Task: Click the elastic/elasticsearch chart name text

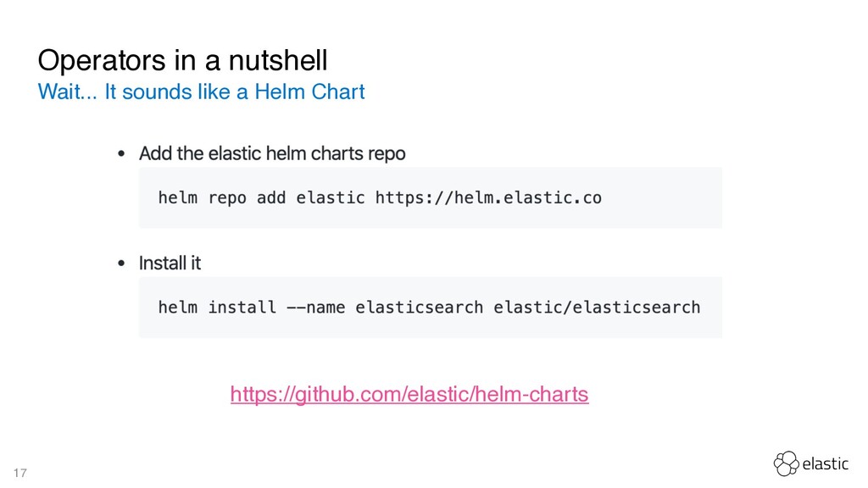Action: pos(597,307)
